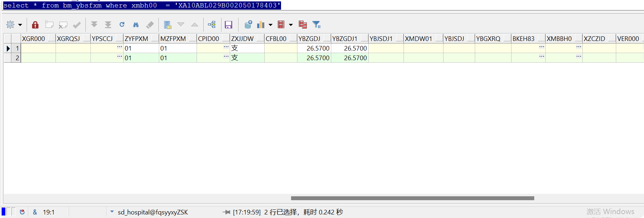Click the XMBBH0 column header
Screen dimensions: 644x218
coord(564,38)
